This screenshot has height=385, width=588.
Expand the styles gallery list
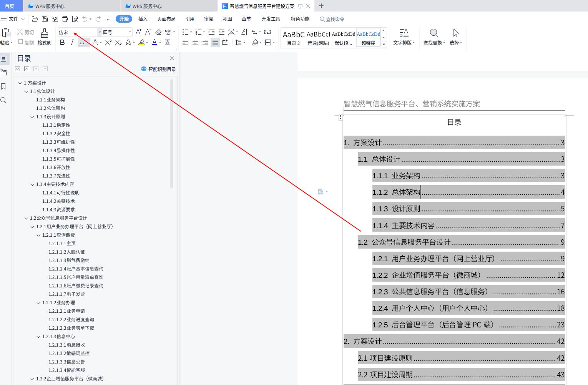pyautogui.click(x=384, y=44)
